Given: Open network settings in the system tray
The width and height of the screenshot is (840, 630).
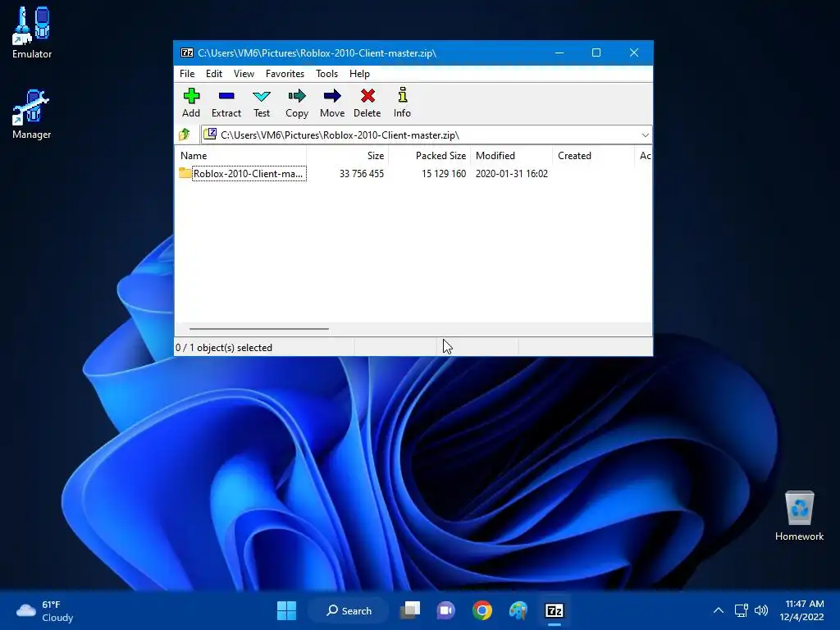Looking at the screenshot, I should [741, 610].
